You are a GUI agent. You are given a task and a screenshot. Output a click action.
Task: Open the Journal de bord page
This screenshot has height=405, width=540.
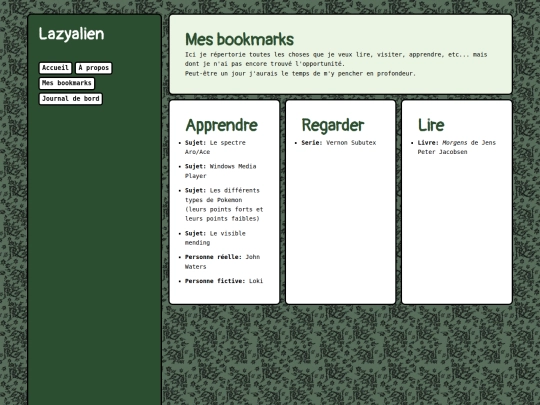point(71,99)
